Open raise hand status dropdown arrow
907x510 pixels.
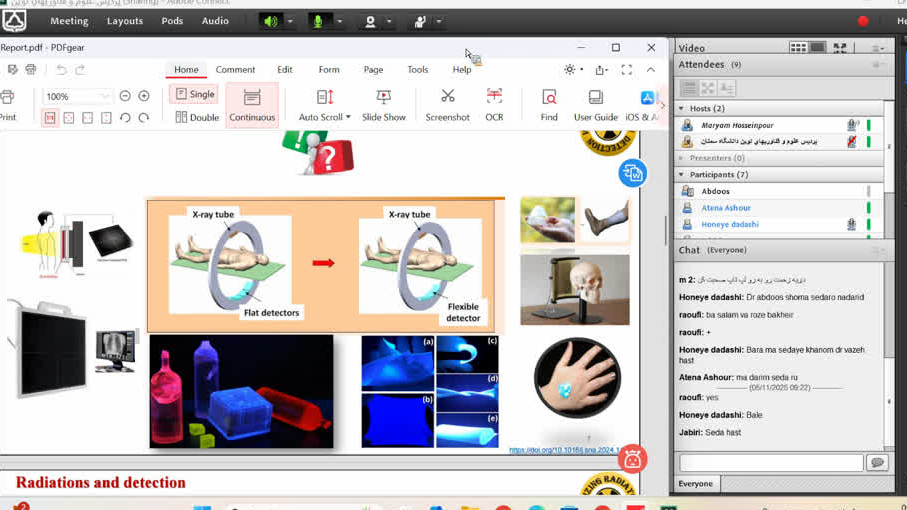(439, 21)
